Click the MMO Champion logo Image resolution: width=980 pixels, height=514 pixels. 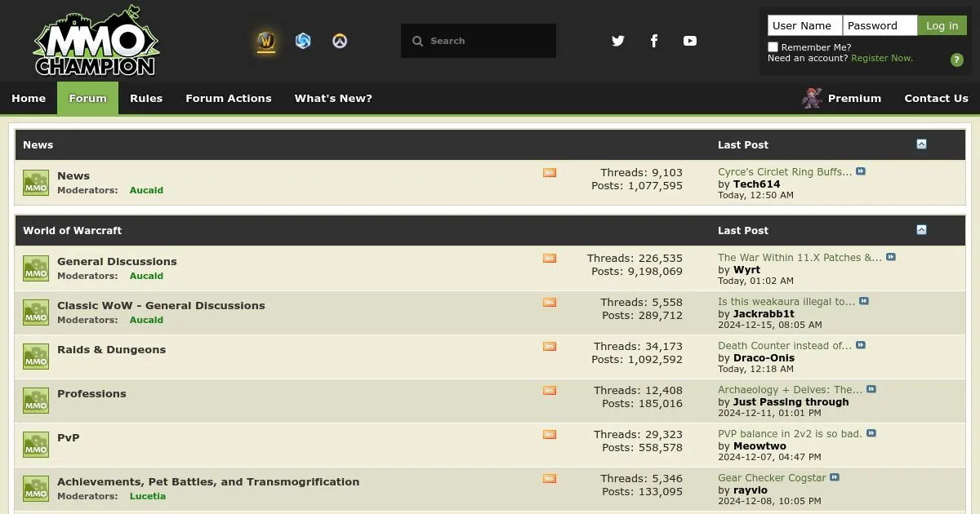[96, 41]
